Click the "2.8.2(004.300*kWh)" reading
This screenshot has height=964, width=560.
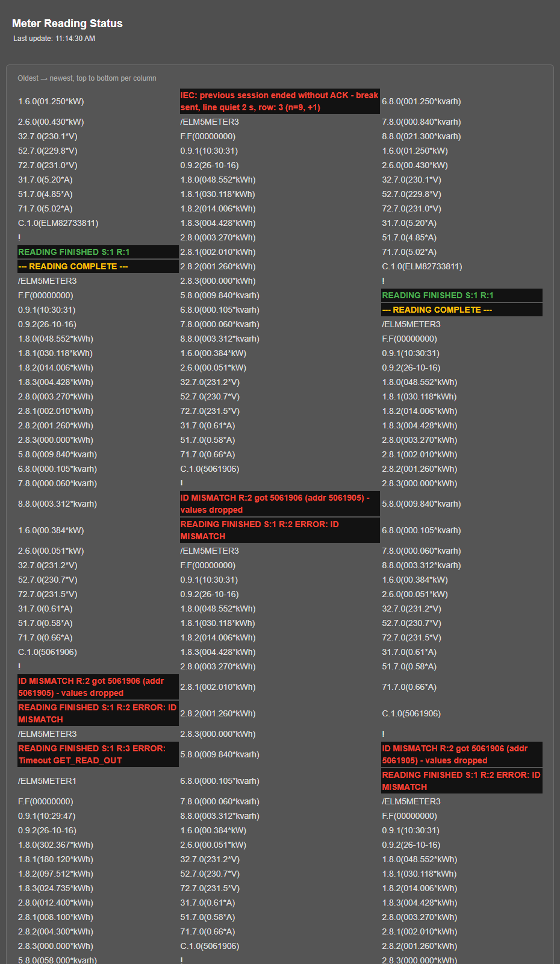coord(55,931)
